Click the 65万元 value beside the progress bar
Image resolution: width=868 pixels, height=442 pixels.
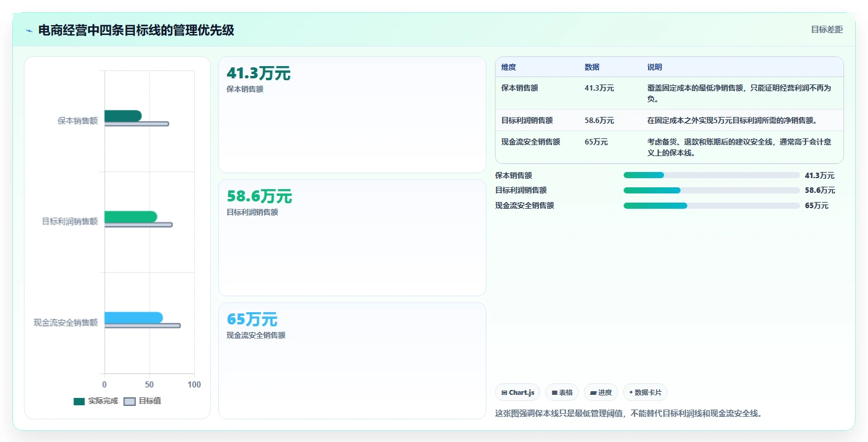pyautogui.click(x=817, y=206)
